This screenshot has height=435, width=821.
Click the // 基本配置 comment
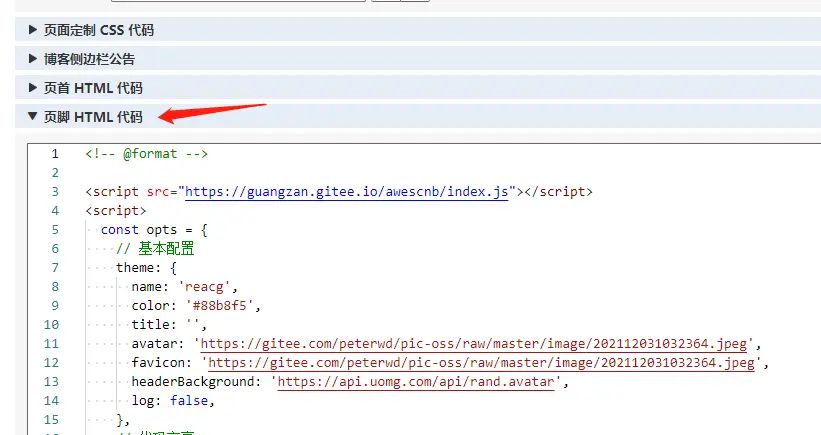(155, 249)
